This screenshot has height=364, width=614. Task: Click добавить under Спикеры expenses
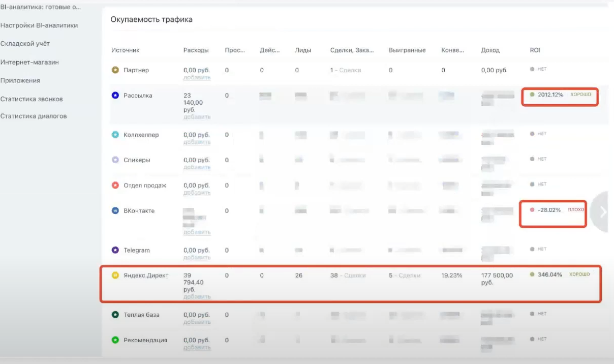coord(197,167)
